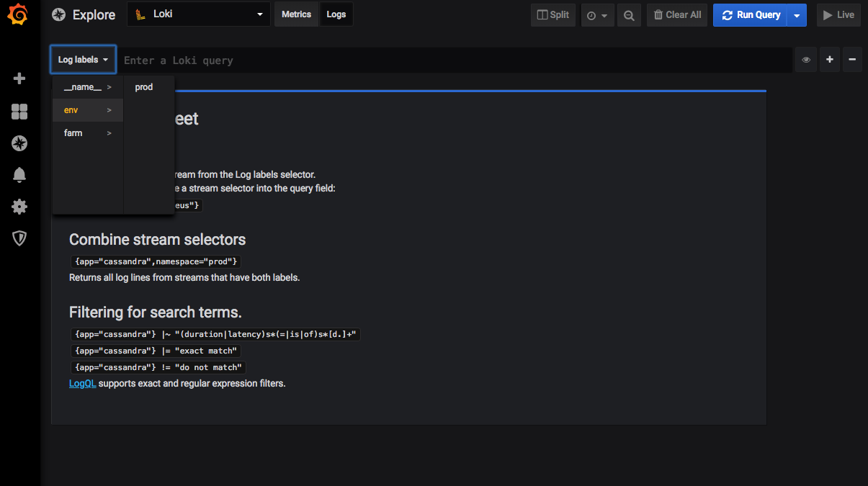
Task: Click the Clear All button
Action: pos(677,15)
